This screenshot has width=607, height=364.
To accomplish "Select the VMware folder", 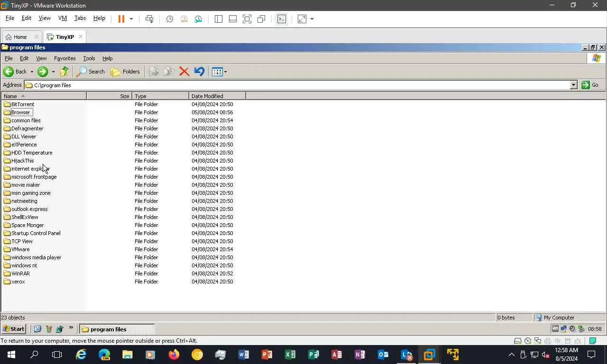I will [17, 249].
